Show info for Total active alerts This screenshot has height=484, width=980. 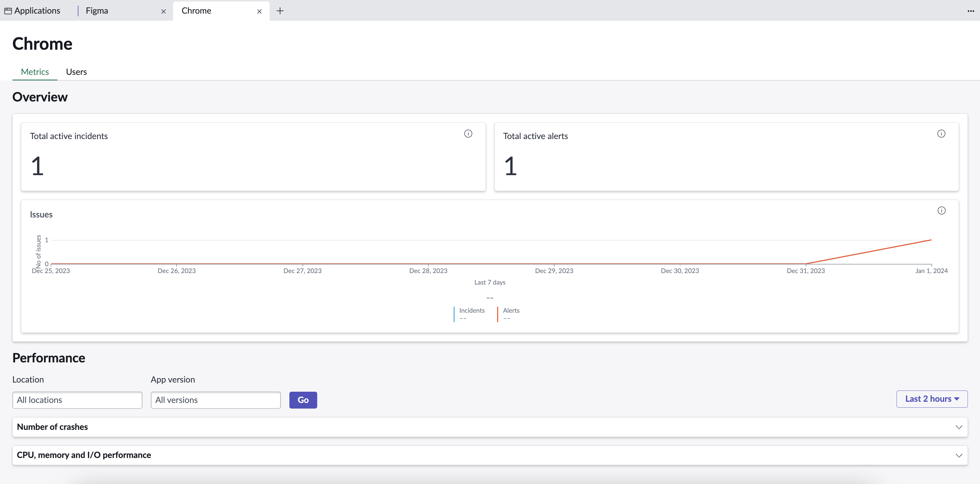[x=941, y=133]
